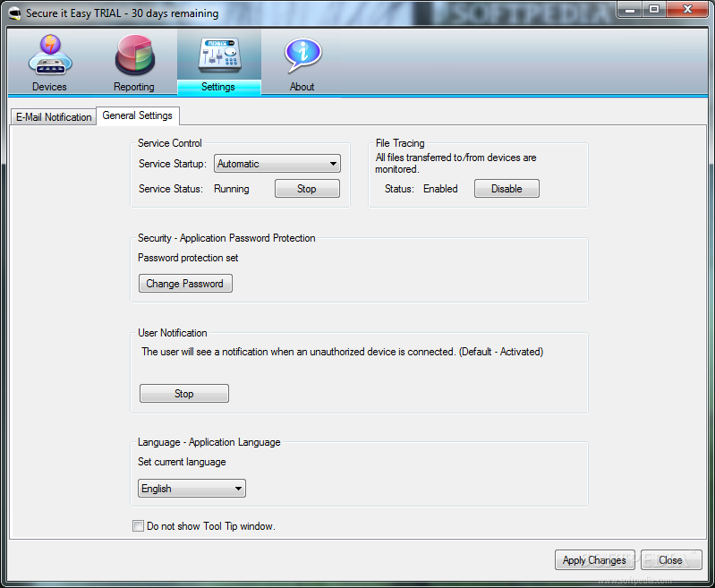Click the 'Service Startup:' label
This screenshot has width=715, height=588.
[173, 164]
